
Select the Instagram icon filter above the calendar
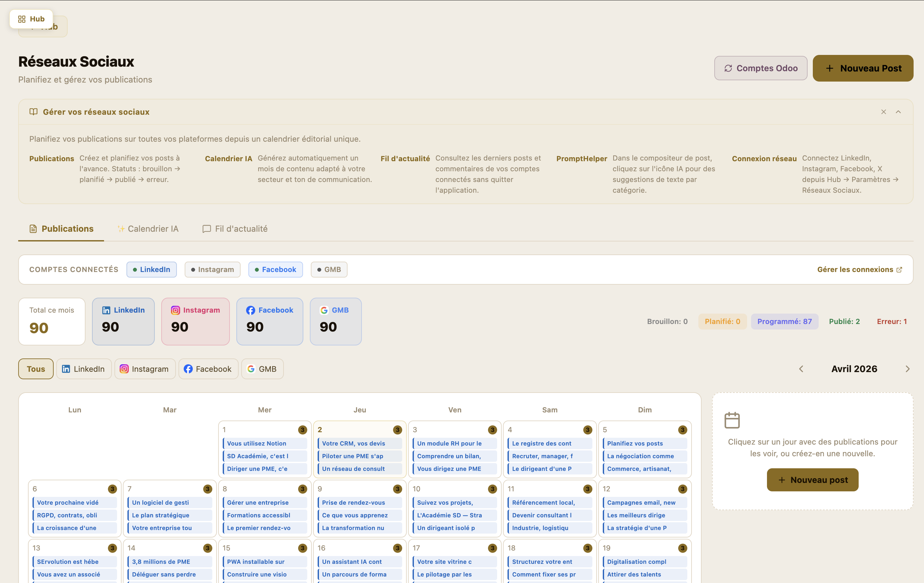pos(124,369)
